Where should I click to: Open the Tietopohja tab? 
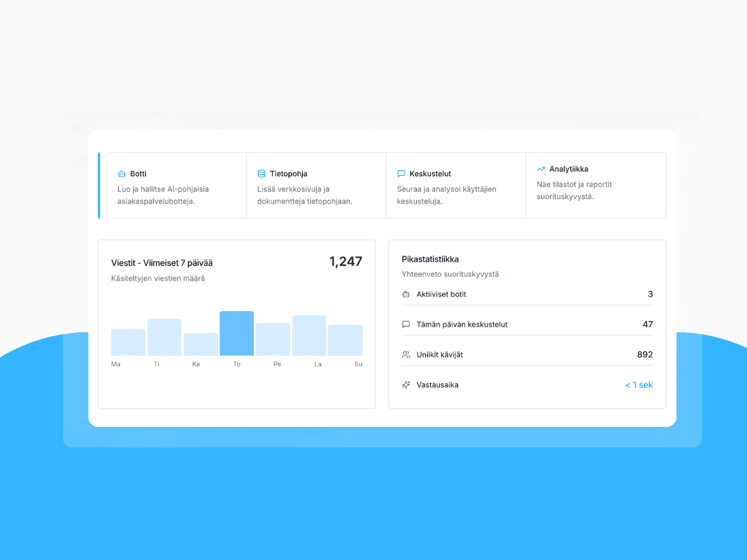(316, 185)
